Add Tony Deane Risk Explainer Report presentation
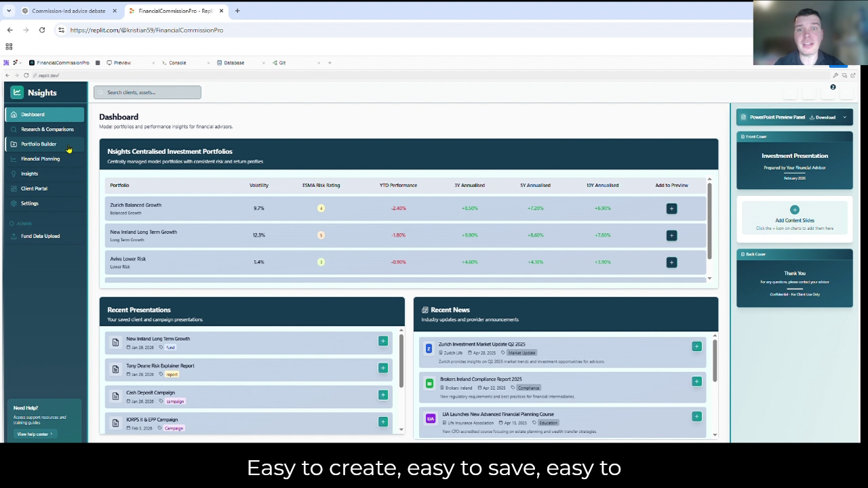The height and width of the screenshot is (488, 868). click(x=382, y=368)
